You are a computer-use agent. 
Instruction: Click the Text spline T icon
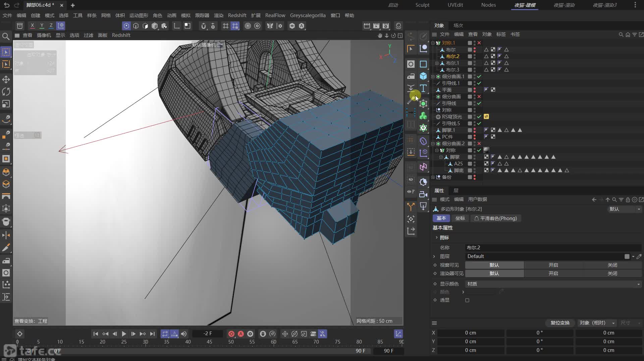(x=423, y=88)
